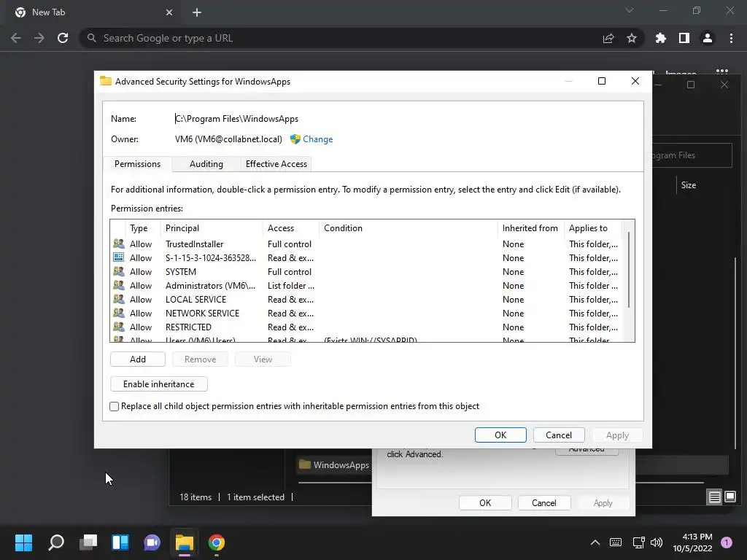The image size is (747, 560).
Task: Click OK in the Properties dialog behind
Action: click(485, 503)
